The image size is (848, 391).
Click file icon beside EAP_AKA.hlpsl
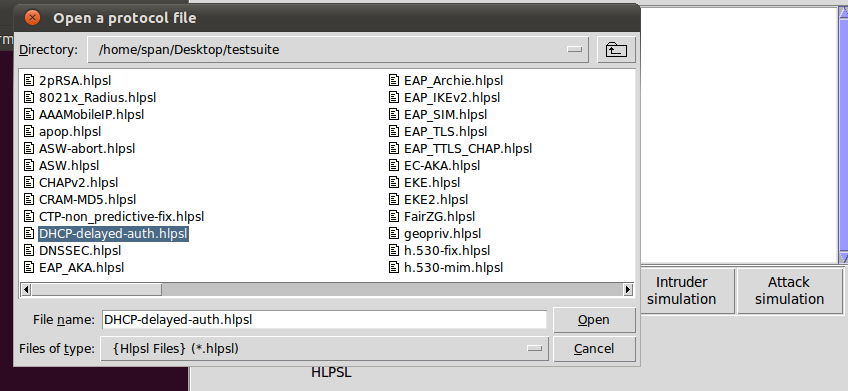(x=29, y=268)
